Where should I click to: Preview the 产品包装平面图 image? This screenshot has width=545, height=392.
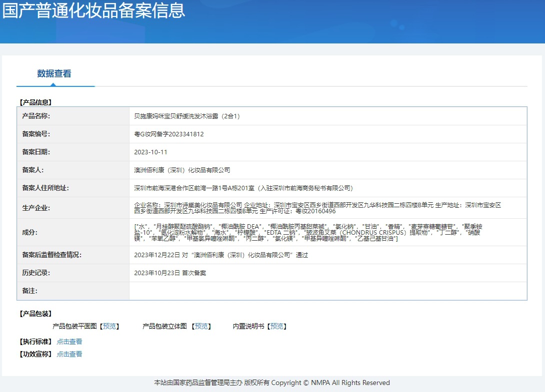(x=109, y=326)
